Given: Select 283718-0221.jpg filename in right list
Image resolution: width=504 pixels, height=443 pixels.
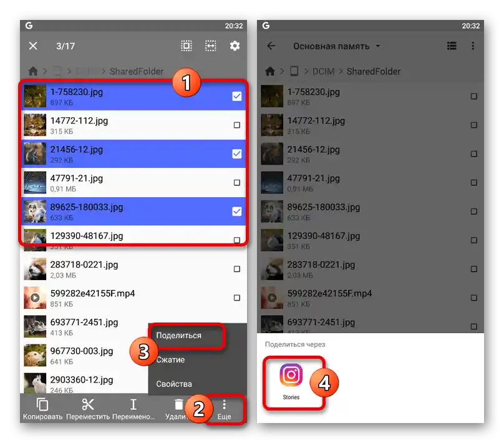Looking at the screenshot, I should tap(321, 265).
